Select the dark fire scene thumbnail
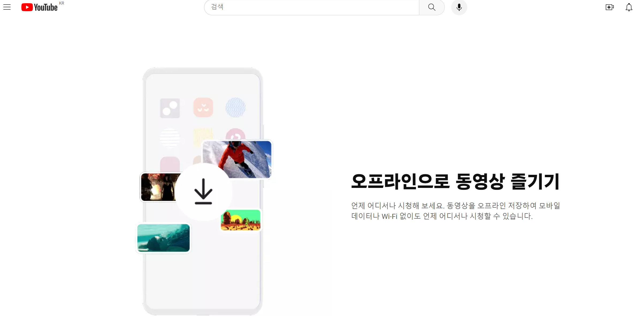The image size is (644, 325). coord(158,187)
